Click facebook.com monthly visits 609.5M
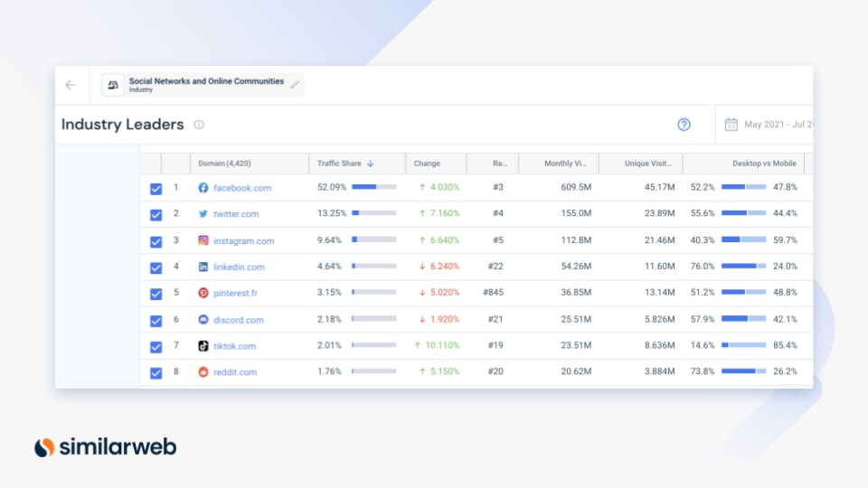This screenshot has width=868, height=488. (576, 187)
